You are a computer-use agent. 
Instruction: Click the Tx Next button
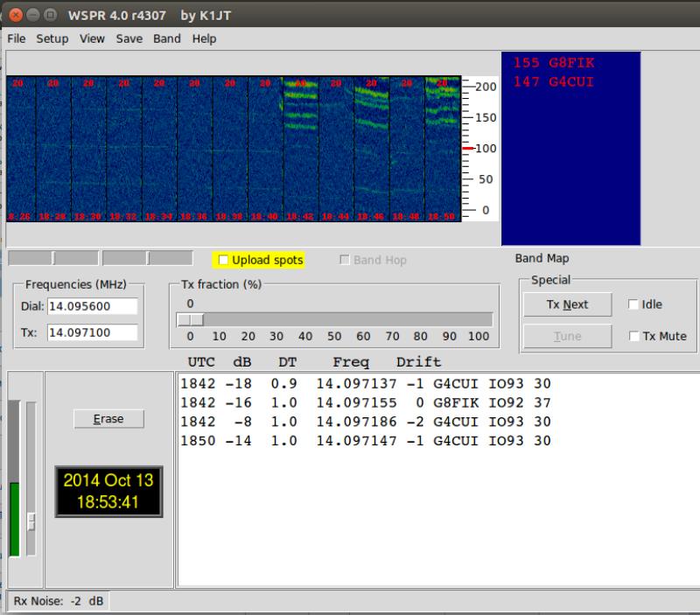coord(567,304)
